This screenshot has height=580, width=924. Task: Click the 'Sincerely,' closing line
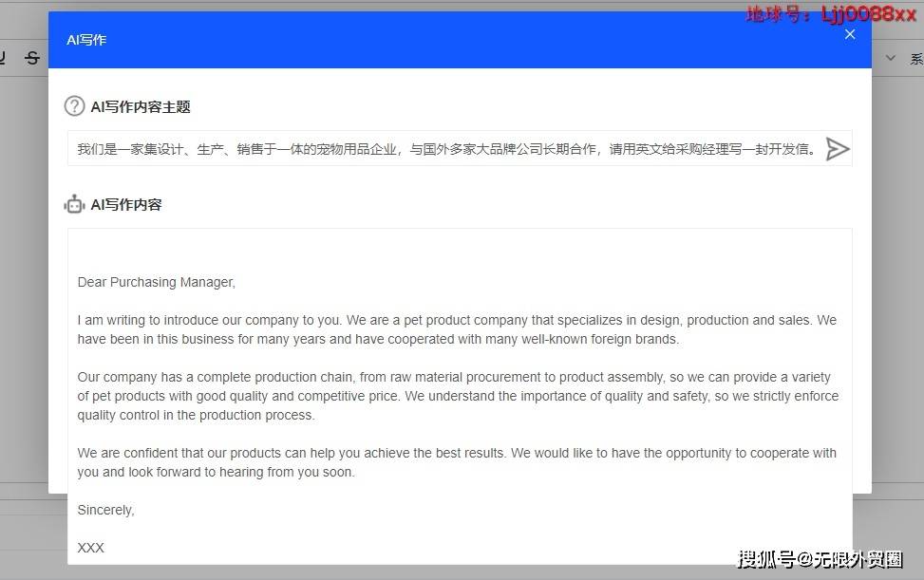[x=106, y=510]
